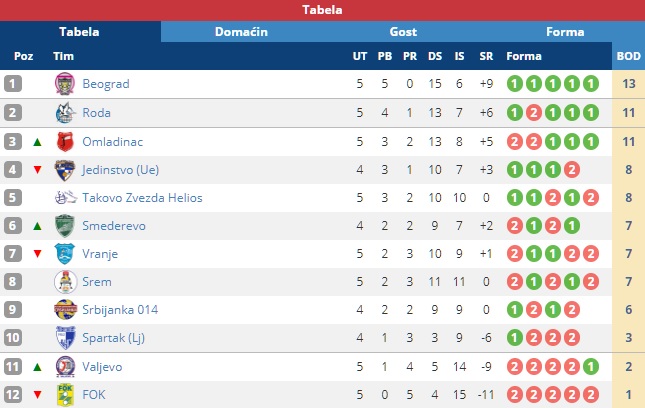Click the Omladinac team crest icon
The width and height of the screenshot is (645, 408).
point(65,141)
